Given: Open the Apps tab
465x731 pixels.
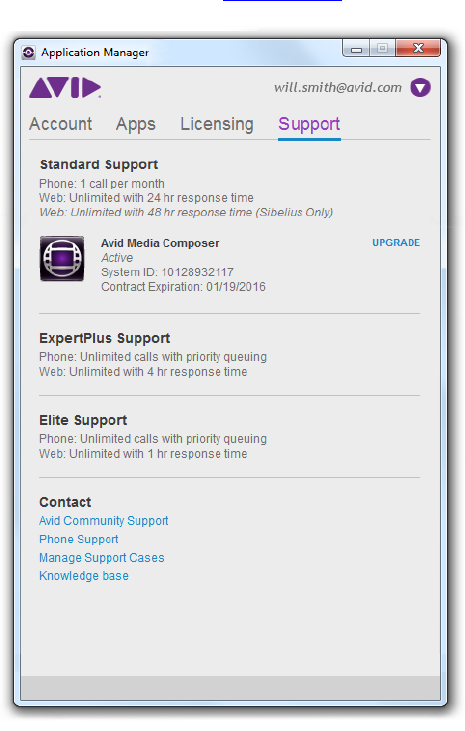Looking at the screenshot, I should (136, 124).
